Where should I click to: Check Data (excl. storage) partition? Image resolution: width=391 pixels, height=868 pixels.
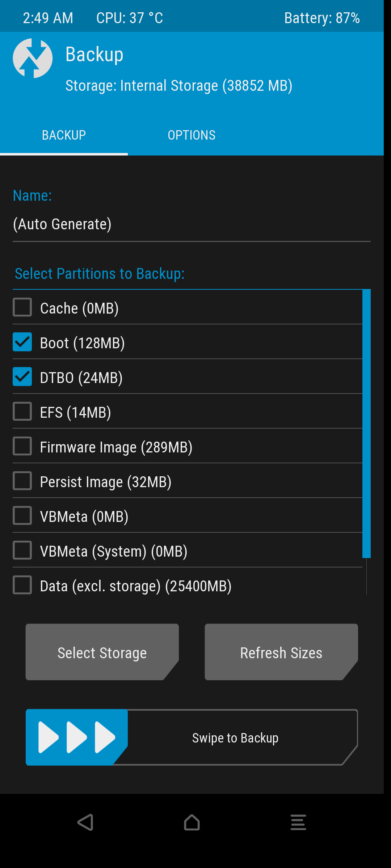pos(22,585)
